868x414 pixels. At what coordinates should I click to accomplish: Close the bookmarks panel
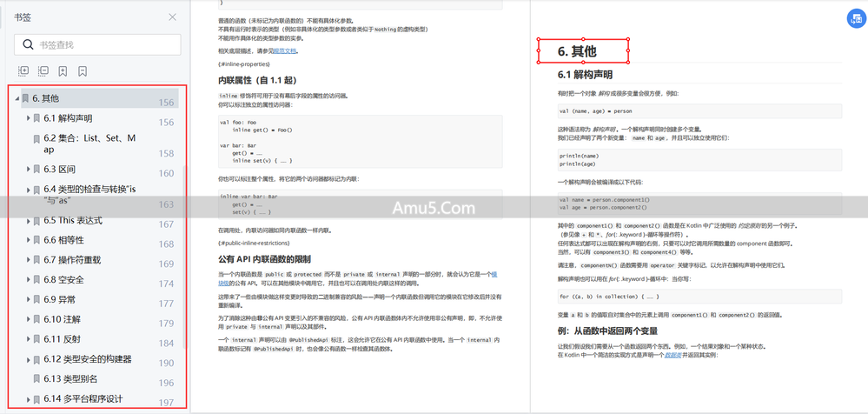(173, 17)
